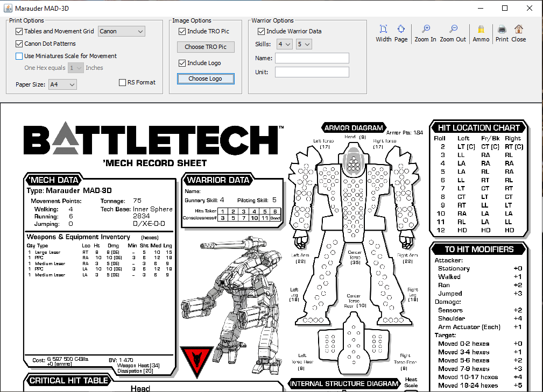543x392 pixels.
Task: Open the piloting skill dropdown showing 5
Action: [304, 44]
